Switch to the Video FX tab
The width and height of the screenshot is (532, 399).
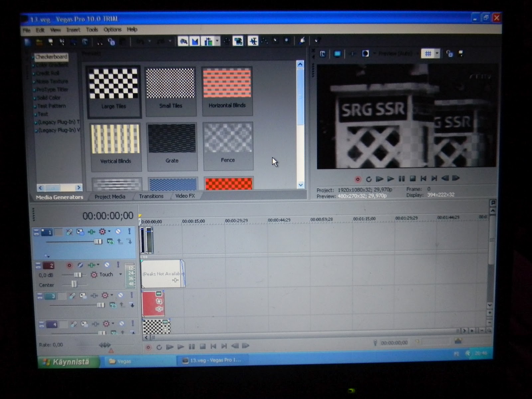click(x=185, y=196)
